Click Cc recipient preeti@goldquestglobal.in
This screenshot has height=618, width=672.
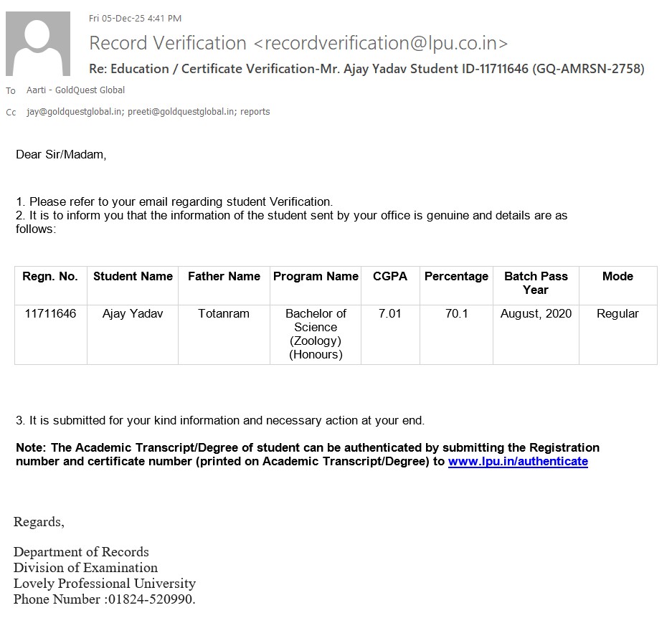coord(182,112)
